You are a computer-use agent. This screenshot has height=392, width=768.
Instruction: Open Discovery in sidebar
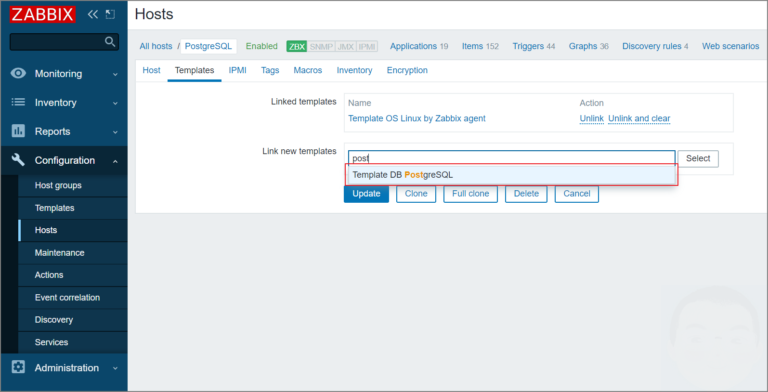click(x=72, y=319)
